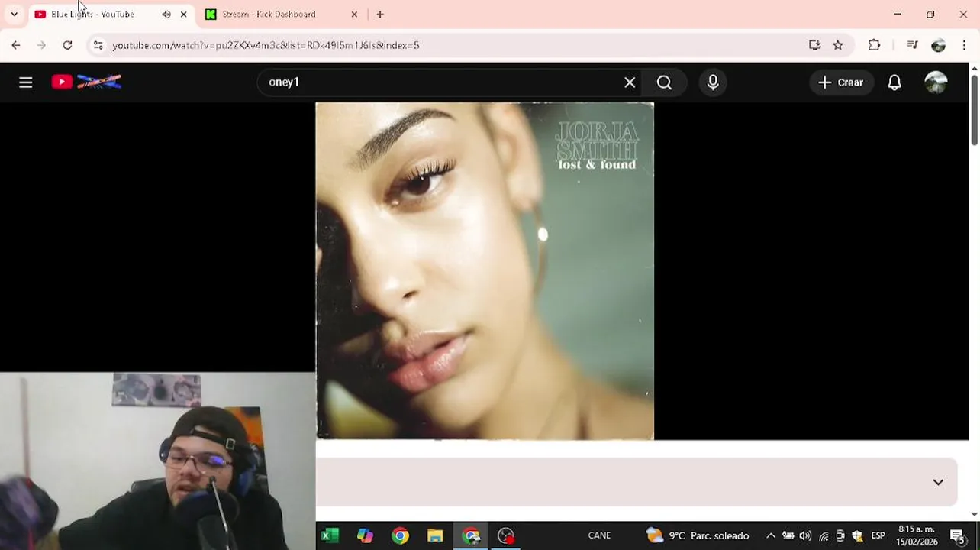Open weather widget showing 9°C
Viewport: 980px width, 550px height.
pos(698,535)
